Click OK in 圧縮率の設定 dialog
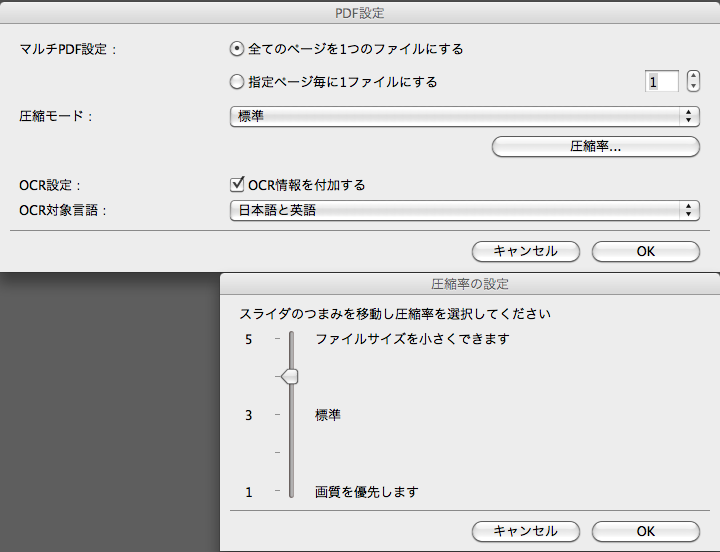720x552 pixels. [646, 531]
